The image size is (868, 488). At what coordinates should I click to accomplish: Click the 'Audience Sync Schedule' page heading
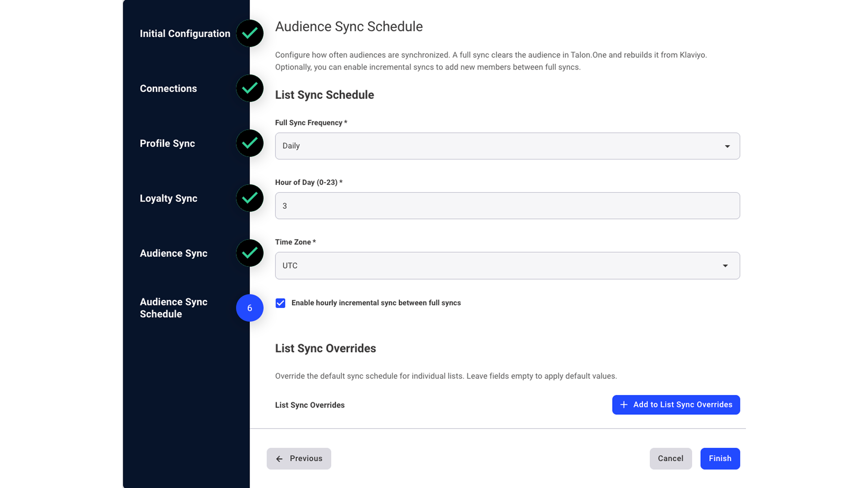coord(349,27)
